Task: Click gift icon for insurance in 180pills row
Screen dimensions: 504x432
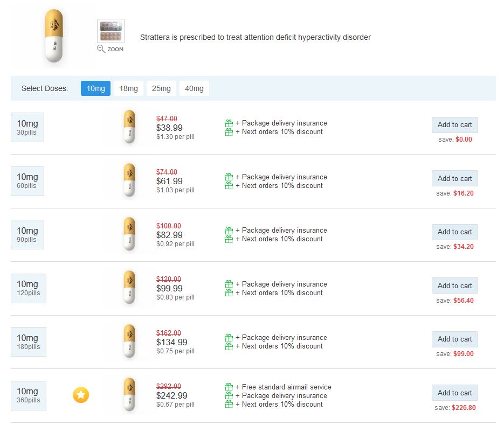Action: (x=229, y=338)
